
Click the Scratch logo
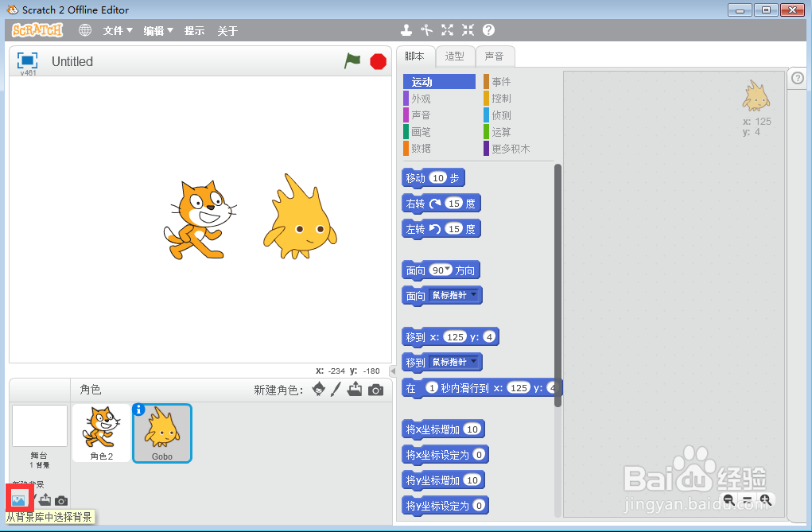click(37, 30)
